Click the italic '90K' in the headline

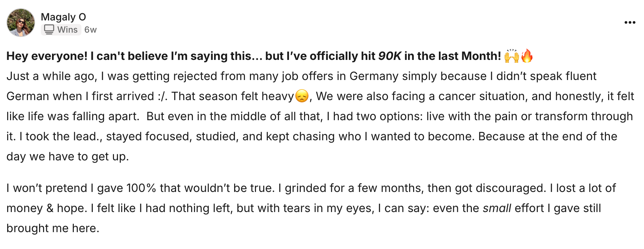[390, 56]
